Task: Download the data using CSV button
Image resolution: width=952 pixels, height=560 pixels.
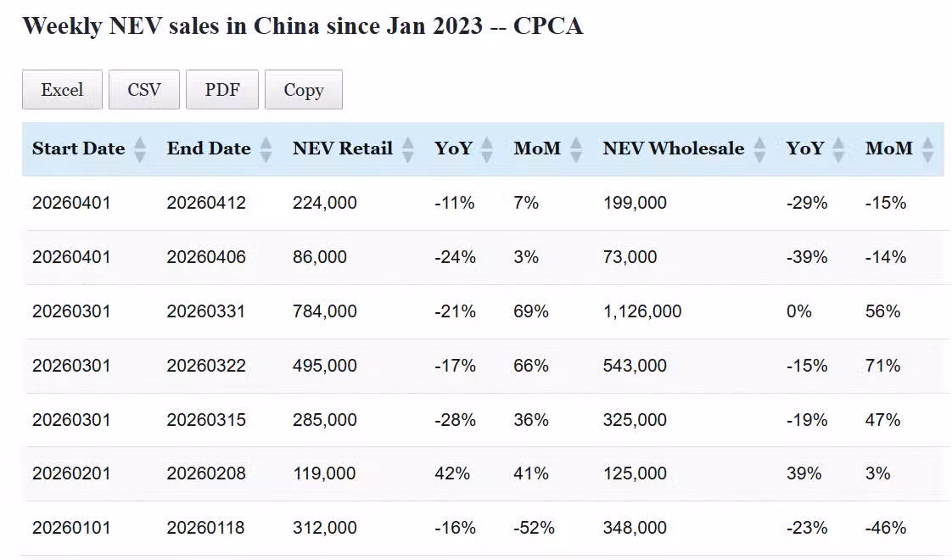Action: 144,90
